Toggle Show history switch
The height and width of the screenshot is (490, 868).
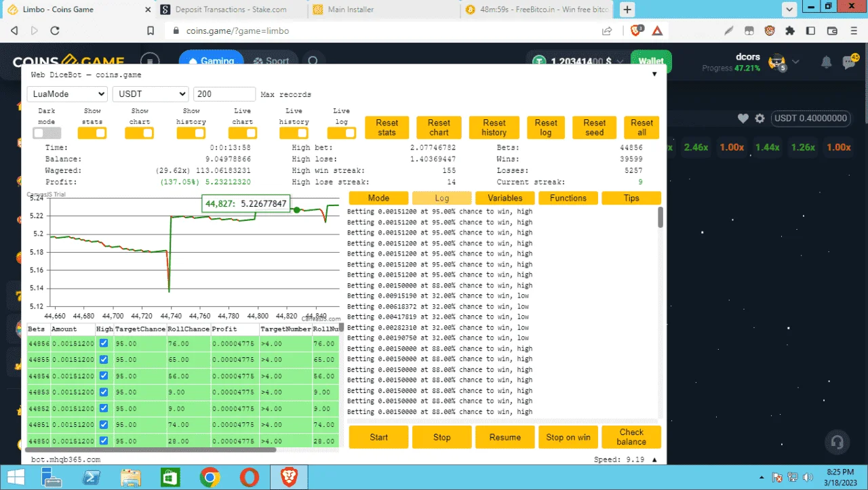pos(191,134)
